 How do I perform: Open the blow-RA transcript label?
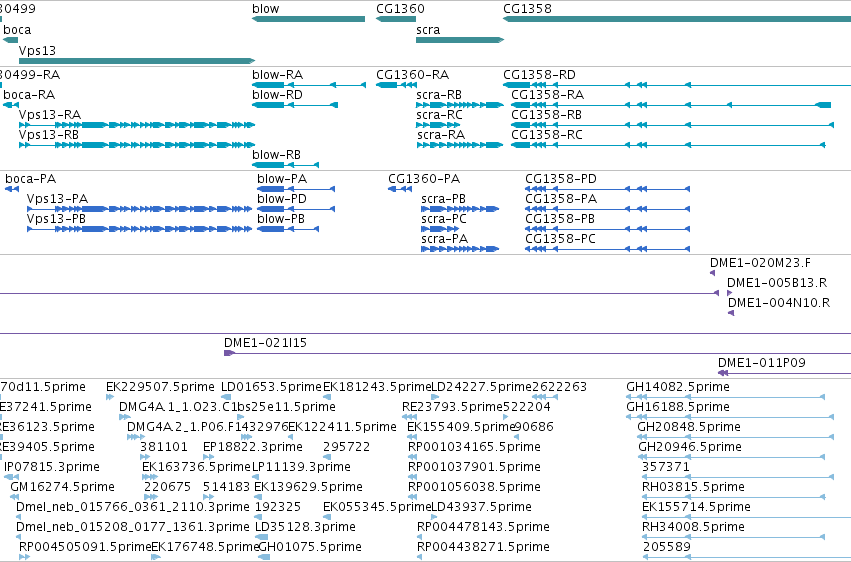[277, 75]
